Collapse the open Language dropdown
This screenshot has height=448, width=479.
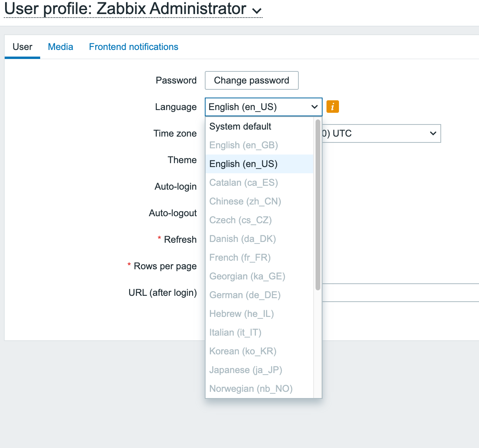click(314, 107)
